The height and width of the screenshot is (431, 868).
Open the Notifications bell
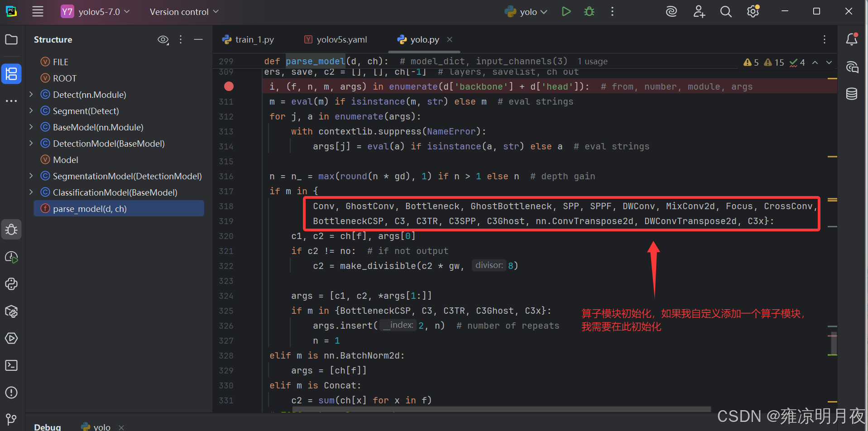click(x=852, y=39)
